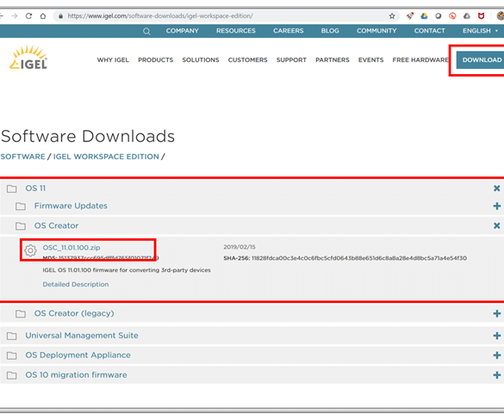Collapse the OS Creator section
The height and width of the screenshot is (420, 504).
pyautogui.click(x=496, y=225)
